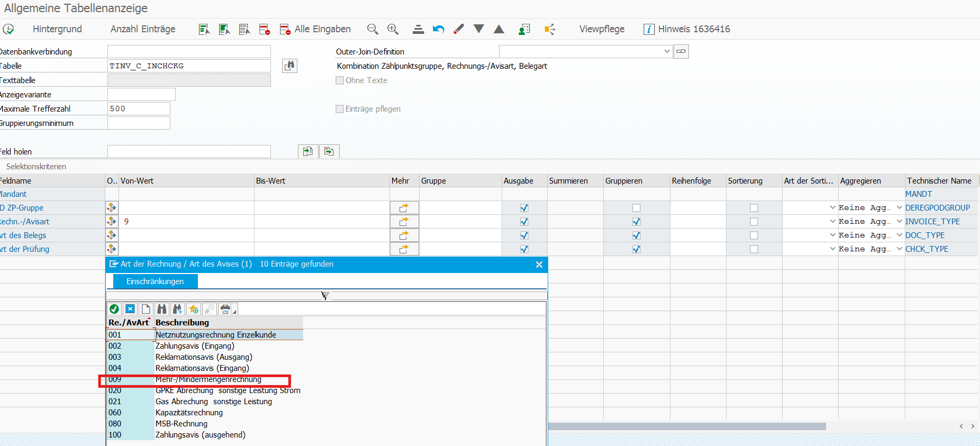Select the Einschränkungen tab
The image size is (980, 446).
coord(155,281)
